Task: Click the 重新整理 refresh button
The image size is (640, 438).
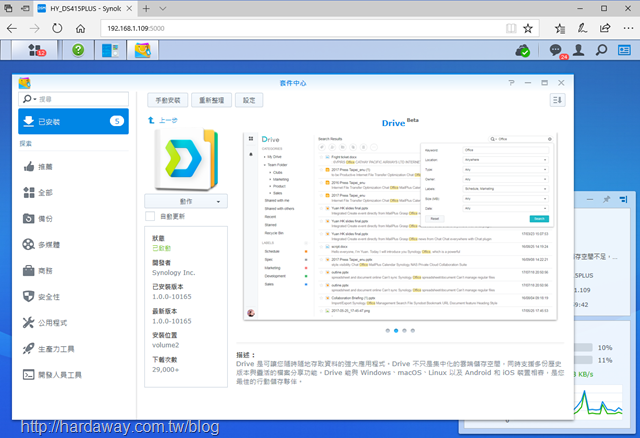Action: 211,100
